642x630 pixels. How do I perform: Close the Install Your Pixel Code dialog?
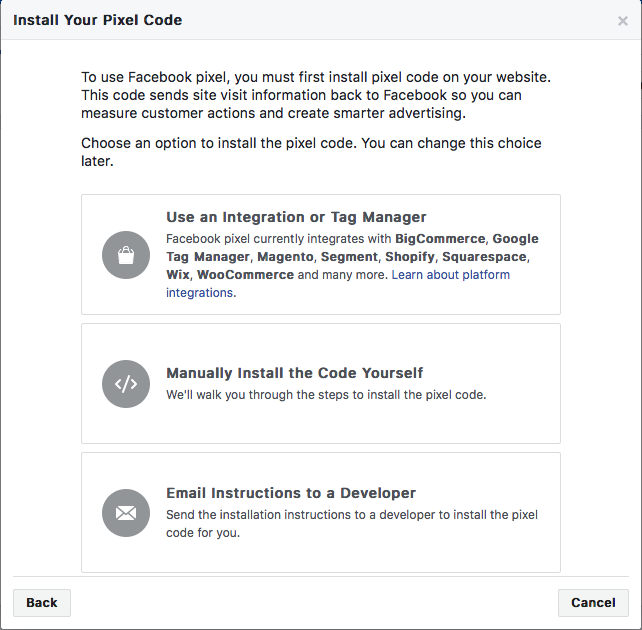point(623,21)
